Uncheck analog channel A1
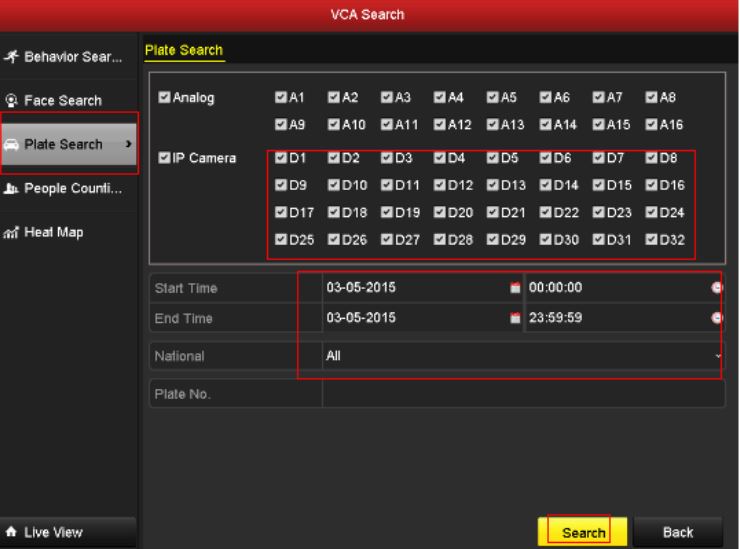Viewport: 740px width, 549px height. 281,97
